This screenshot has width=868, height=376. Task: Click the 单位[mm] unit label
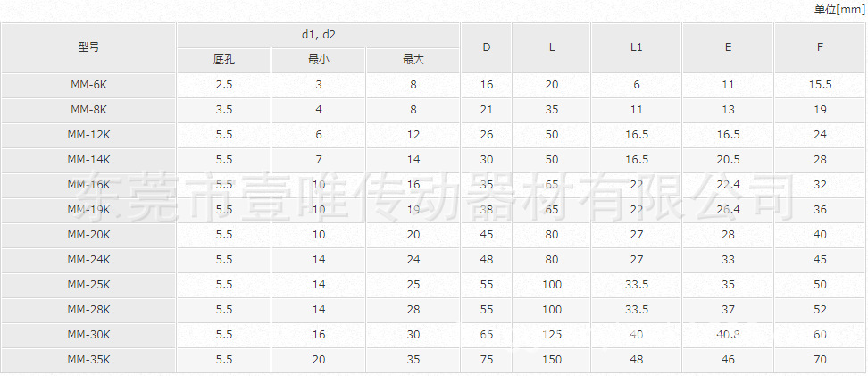[x=839, y=9]
